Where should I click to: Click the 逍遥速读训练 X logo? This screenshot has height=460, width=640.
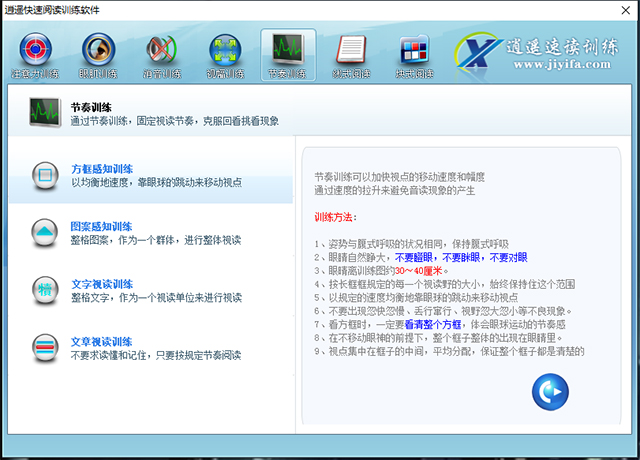pos(478,52)
